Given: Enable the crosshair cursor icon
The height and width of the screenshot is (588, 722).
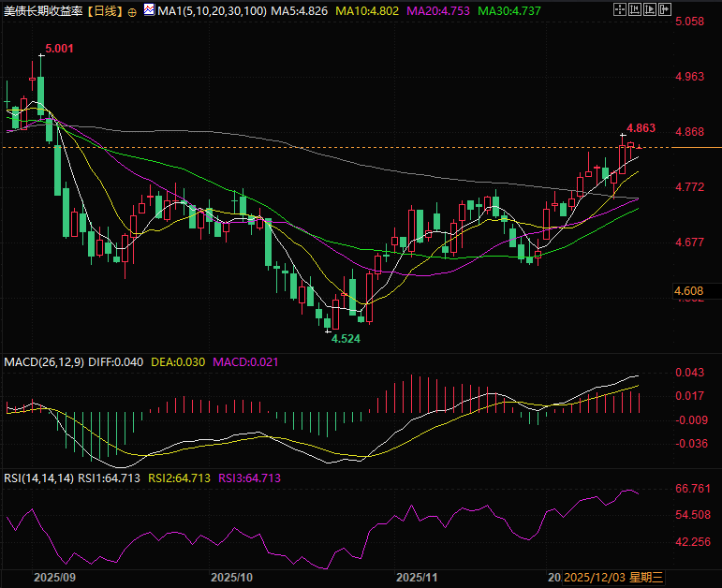Looking at the screenshot, I should tap(620, 9).
